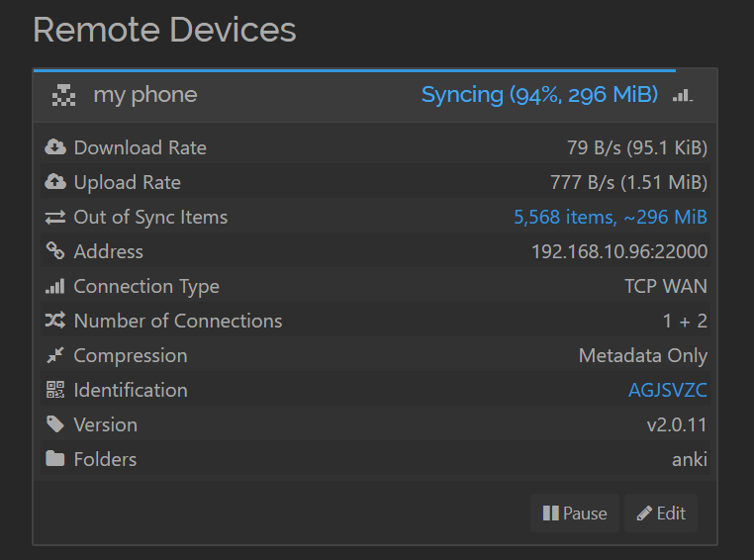Click the Address link icon
The width and height of the screenshot is (754, 560).
55,251
